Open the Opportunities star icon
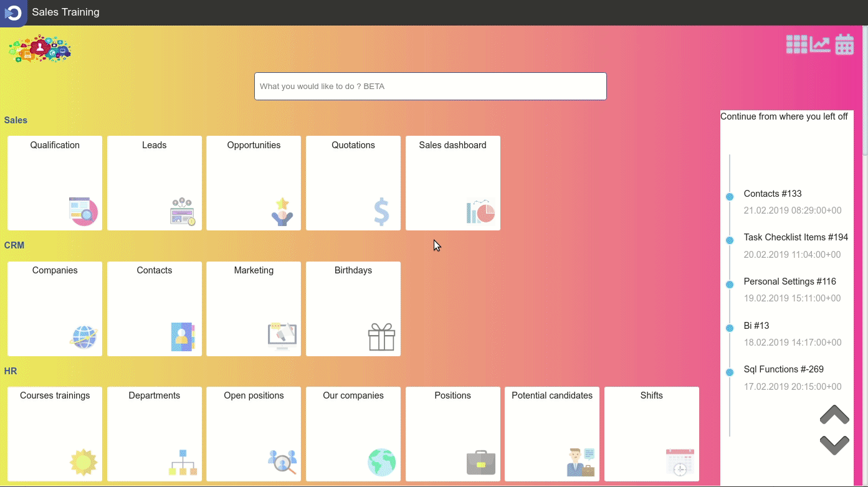 click(282, 212)
